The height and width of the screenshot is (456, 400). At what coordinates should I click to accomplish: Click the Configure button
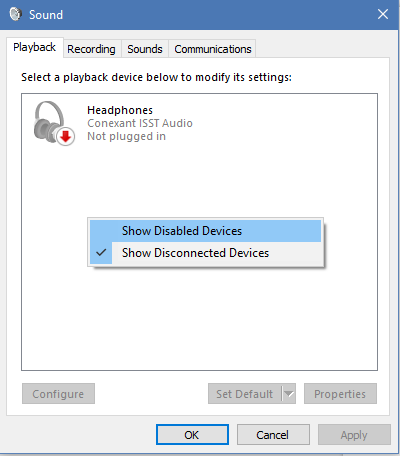[x=58, y=394]
